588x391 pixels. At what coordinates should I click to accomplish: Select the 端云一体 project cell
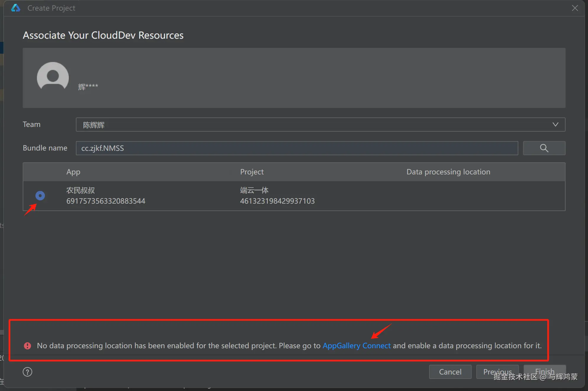(254, 190)
